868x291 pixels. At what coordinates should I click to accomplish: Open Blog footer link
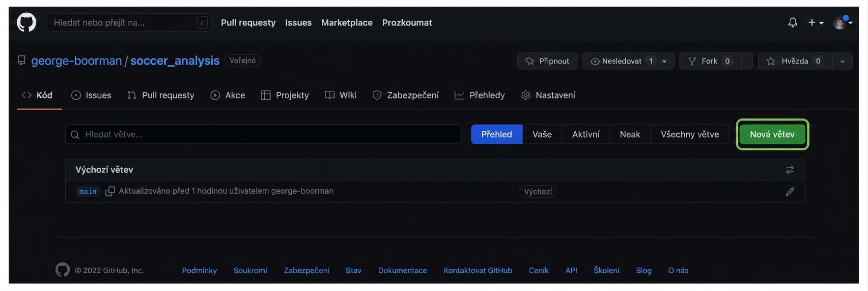(x=644, y=270)
